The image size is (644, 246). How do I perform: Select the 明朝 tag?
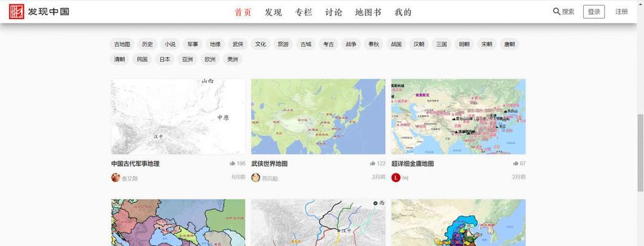pyautogui.click(x=464, y=44)
